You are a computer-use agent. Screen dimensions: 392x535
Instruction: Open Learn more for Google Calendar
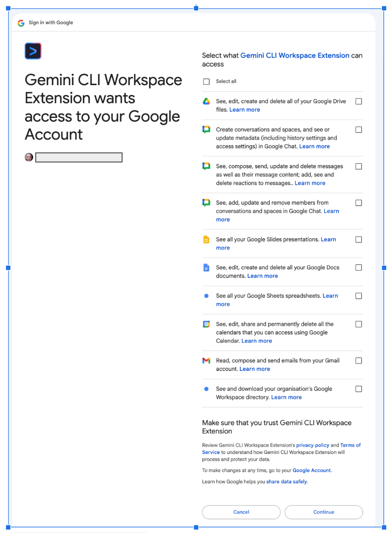coord(257,341)
